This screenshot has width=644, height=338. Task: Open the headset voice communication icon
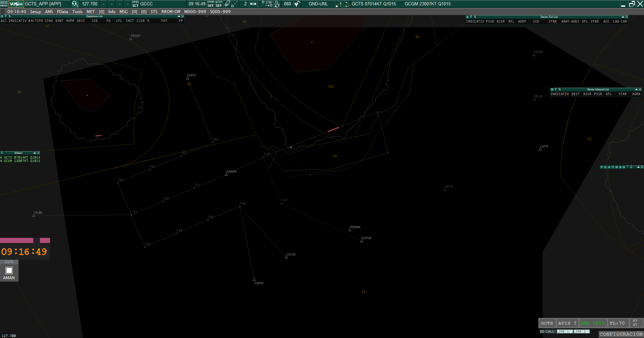(x=75, y=4)
